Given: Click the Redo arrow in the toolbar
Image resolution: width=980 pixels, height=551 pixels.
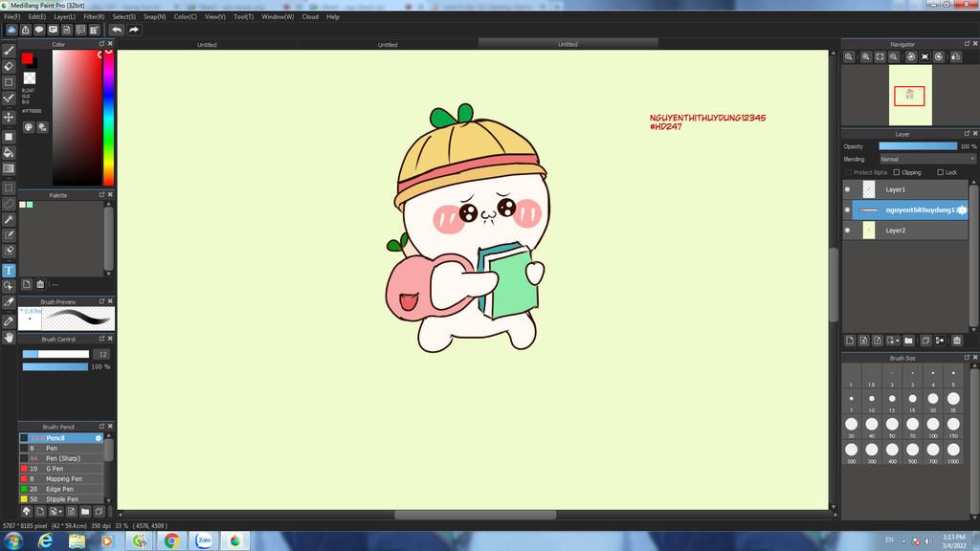Looking at the screenshot, I should click(x=134, y=30).
